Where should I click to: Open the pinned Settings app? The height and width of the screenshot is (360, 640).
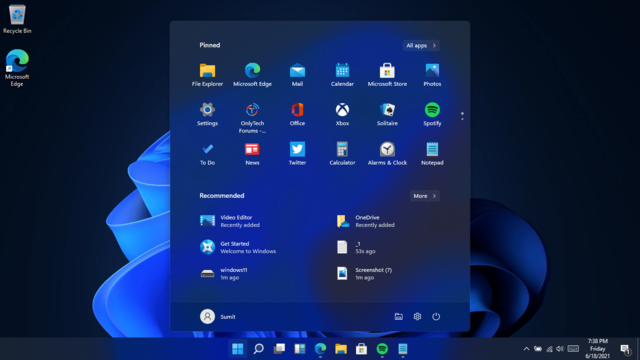[207, 114]
